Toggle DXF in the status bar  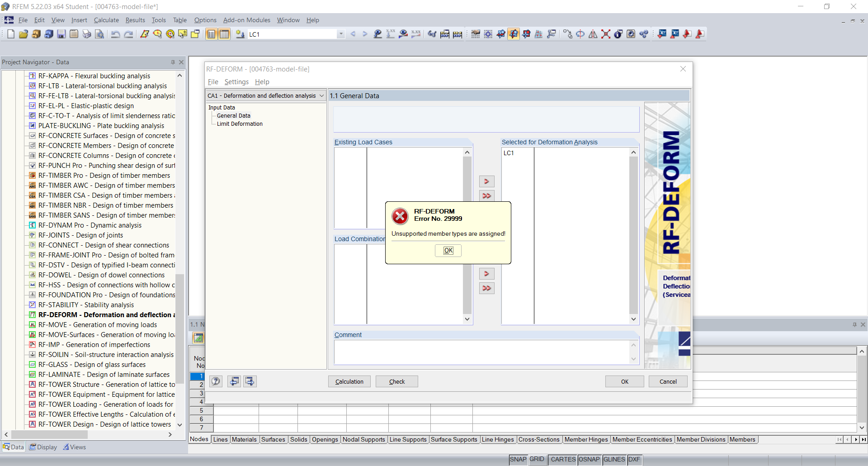point(634,460)
